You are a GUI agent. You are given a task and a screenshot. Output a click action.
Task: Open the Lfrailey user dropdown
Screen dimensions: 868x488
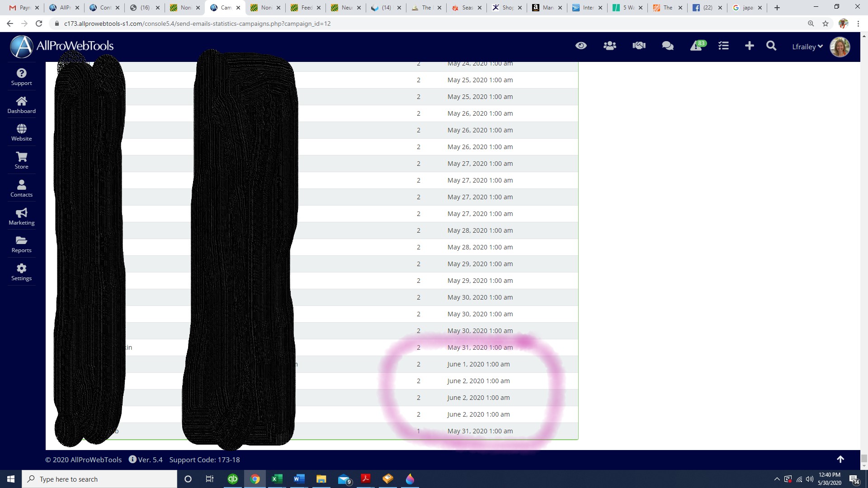click(x=807, y=47)
